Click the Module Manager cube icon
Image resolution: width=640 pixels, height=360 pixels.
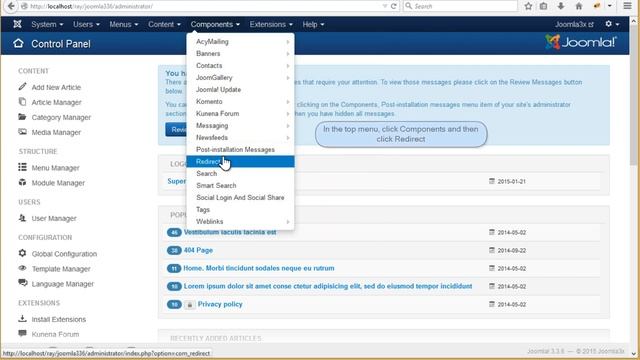coord(22,182)
